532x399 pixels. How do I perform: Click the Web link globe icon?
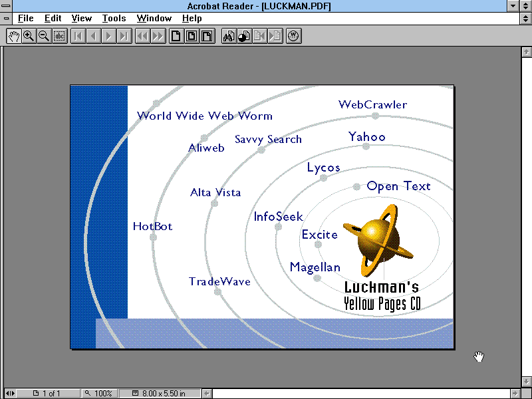(x=293, y=36)
